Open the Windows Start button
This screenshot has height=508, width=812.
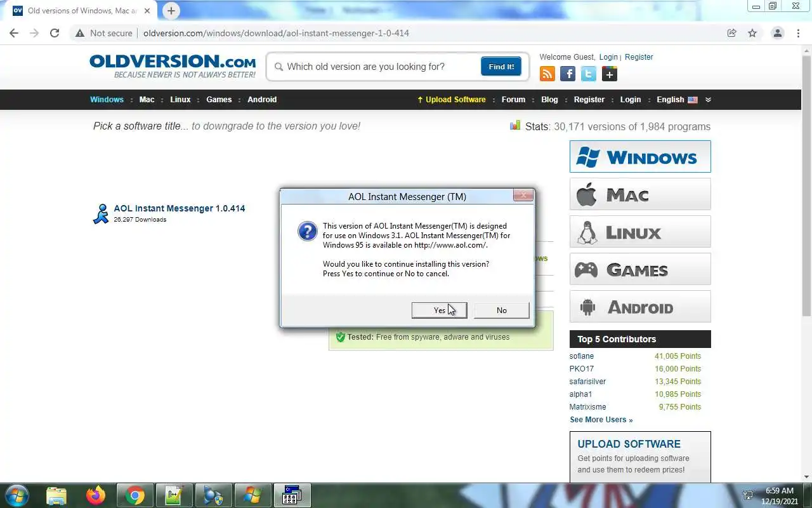(x=17, y=495)
